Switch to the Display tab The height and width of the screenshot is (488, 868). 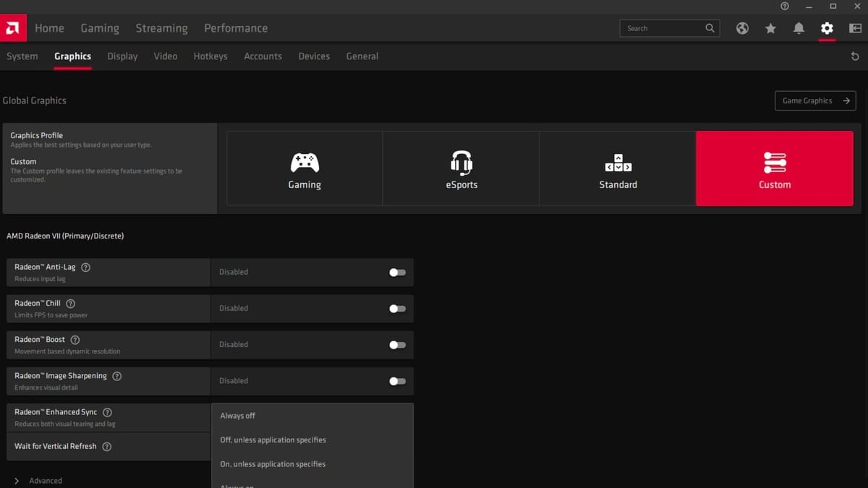coord(122,56)
